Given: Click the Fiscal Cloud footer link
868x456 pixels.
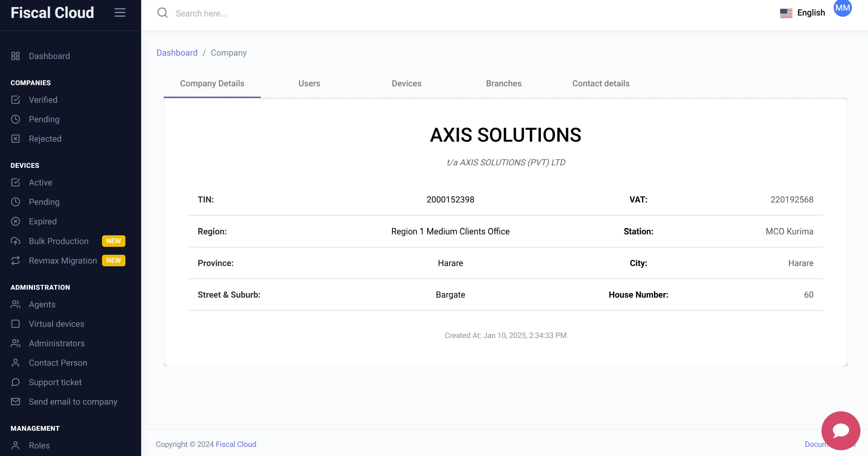Looking at the screenshot, I should click(x=236, y=444).
